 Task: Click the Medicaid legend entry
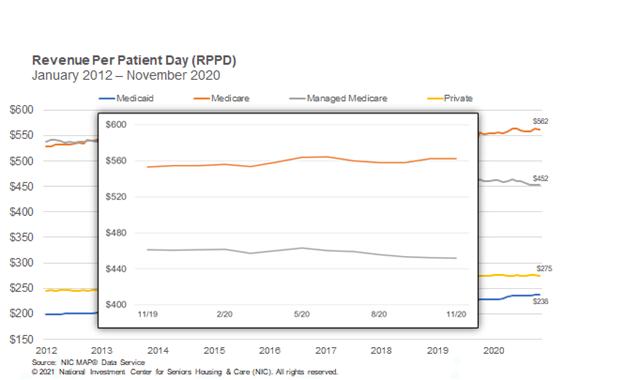tap(126, 98)
